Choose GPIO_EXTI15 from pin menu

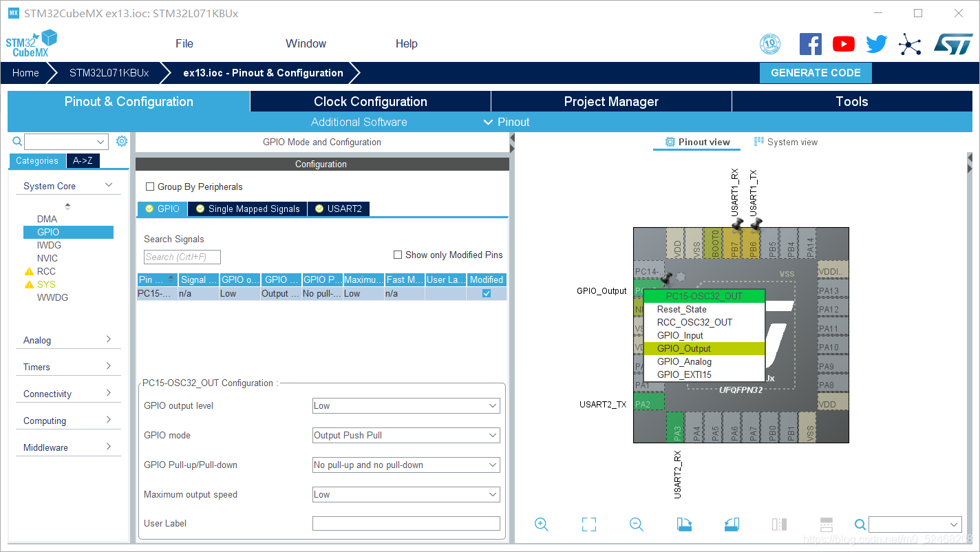(x=703, y=374)
